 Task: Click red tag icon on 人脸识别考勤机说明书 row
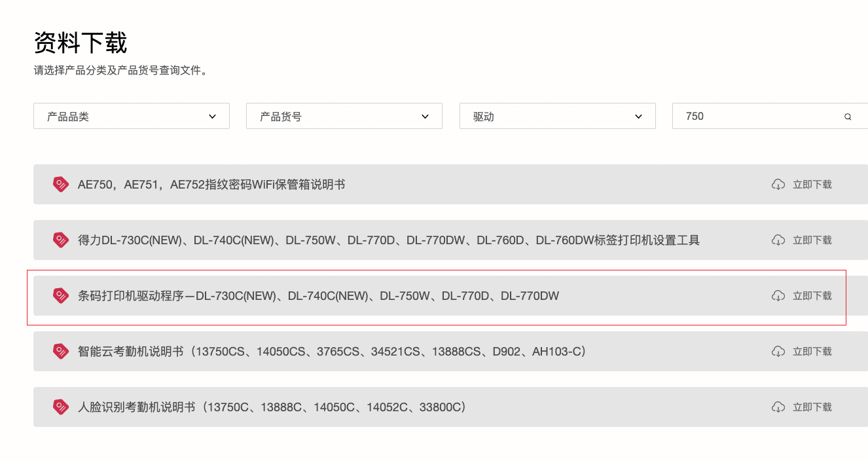point(61,407)
